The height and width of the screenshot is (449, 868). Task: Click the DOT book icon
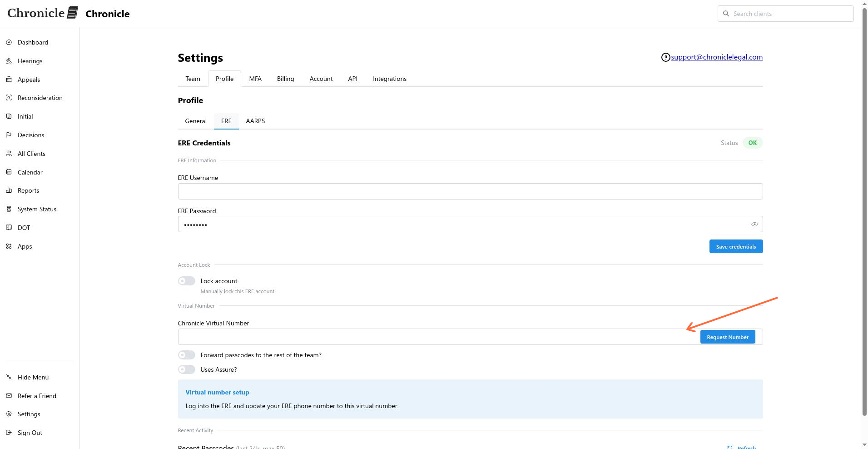click(x=9, y=228)
